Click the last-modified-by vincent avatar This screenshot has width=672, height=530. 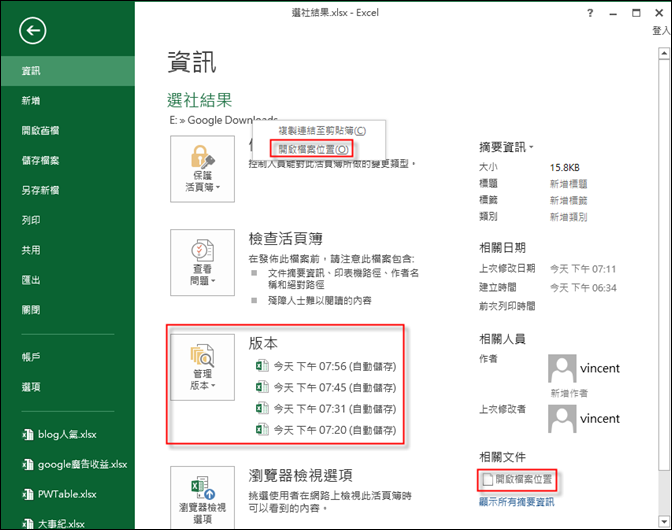562,419
